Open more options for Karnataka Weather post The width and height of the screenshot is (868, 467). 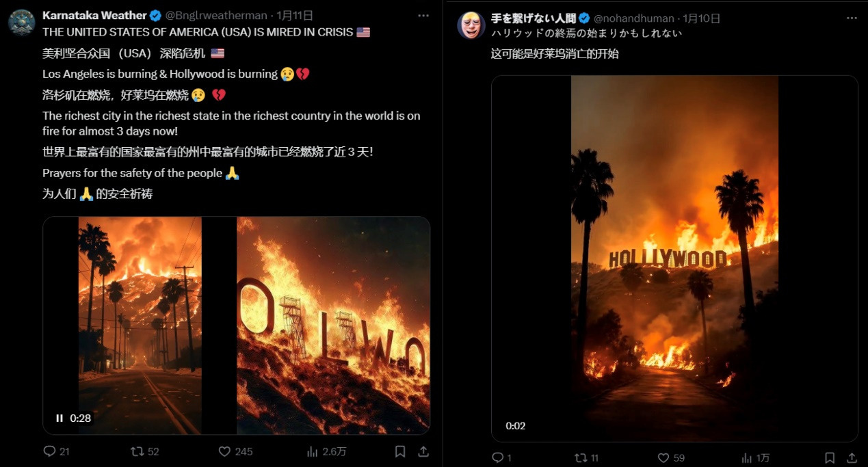[x=423, y=15]
